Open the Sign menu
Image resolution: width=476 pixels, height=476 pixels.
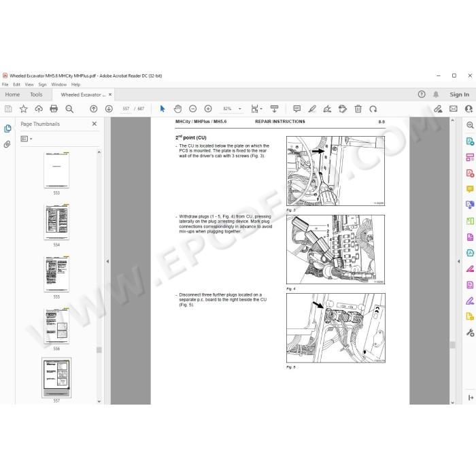click(x=42, y=84)
